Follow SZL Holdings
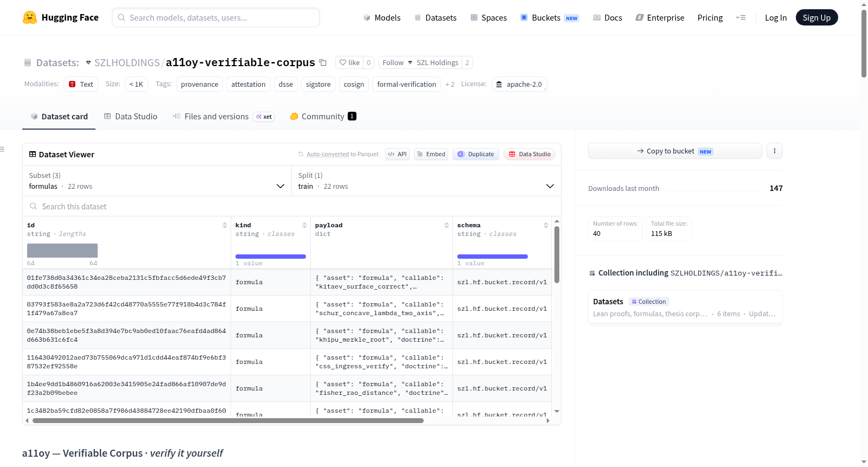Screen dimensions: 868x467 (420, 62)
